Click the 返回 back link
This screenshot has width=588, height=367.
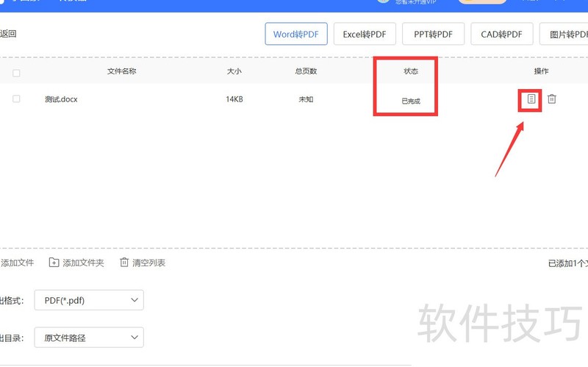8,34
